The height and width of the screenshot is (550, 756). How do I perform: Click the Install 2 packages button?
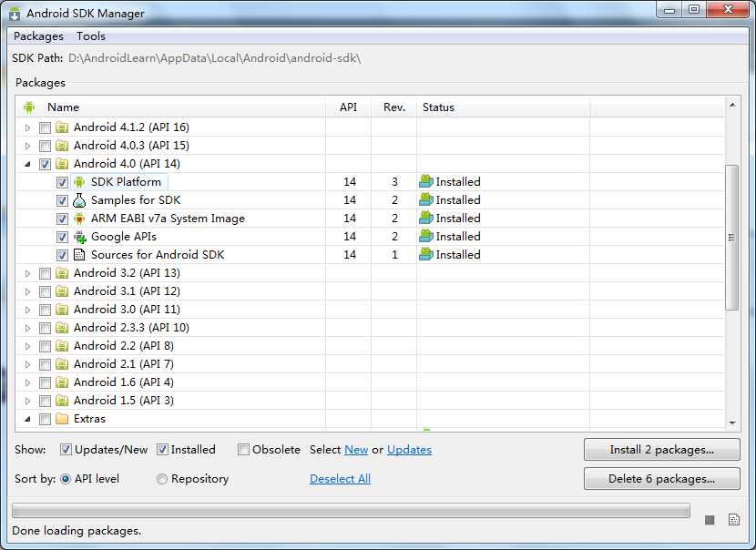pos(661,450)
